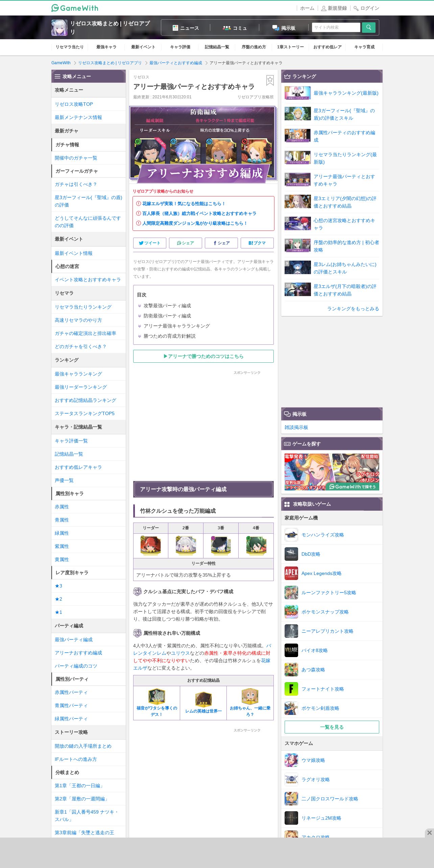Select キャラ評価 in navigation bar

180,47
